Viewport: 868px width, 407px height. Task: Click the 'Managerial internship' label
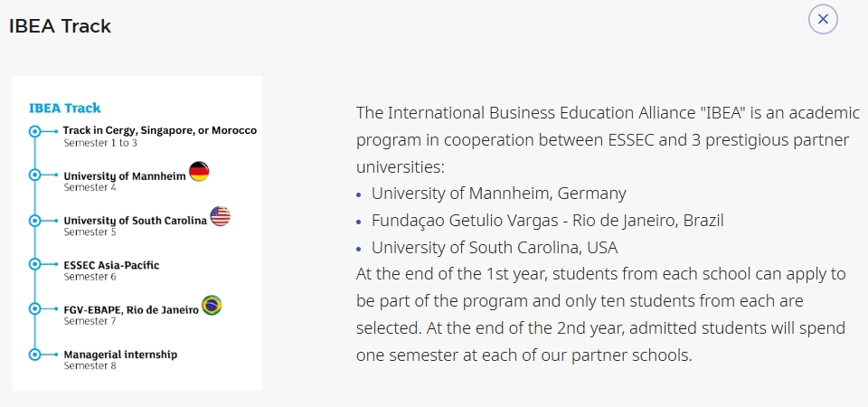pos(120,355)
